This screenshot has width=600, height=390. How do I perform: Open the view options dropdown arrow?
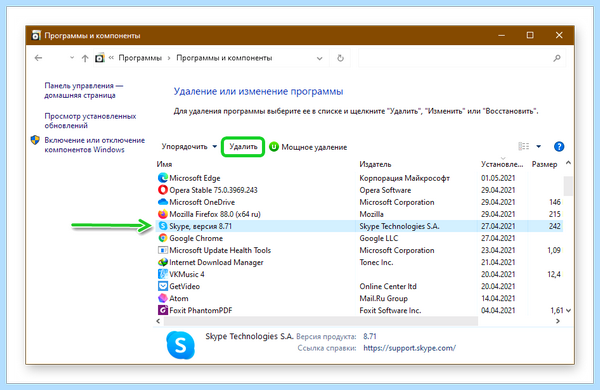coord(538,147)
